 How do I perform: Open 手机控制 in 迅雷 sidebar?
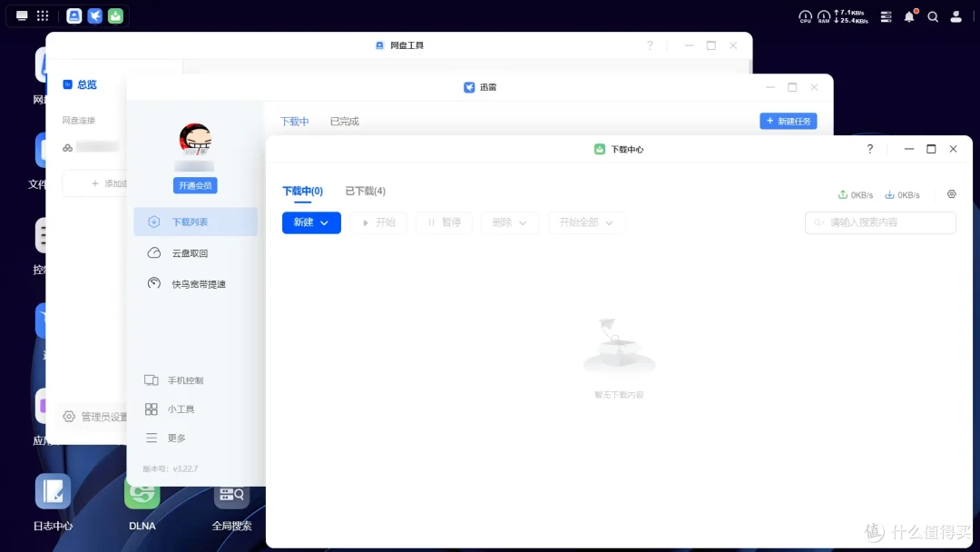(x=173, y=380)
